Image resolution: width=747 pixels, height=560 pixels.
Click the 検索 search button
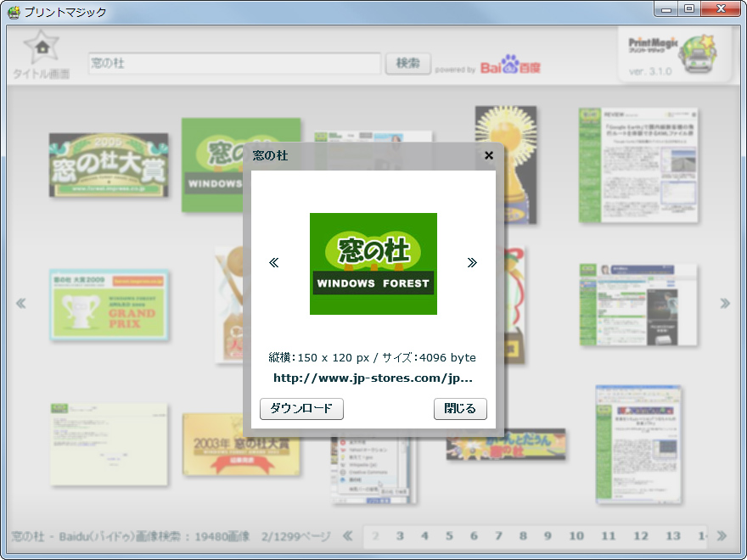[x=407, y=64]
